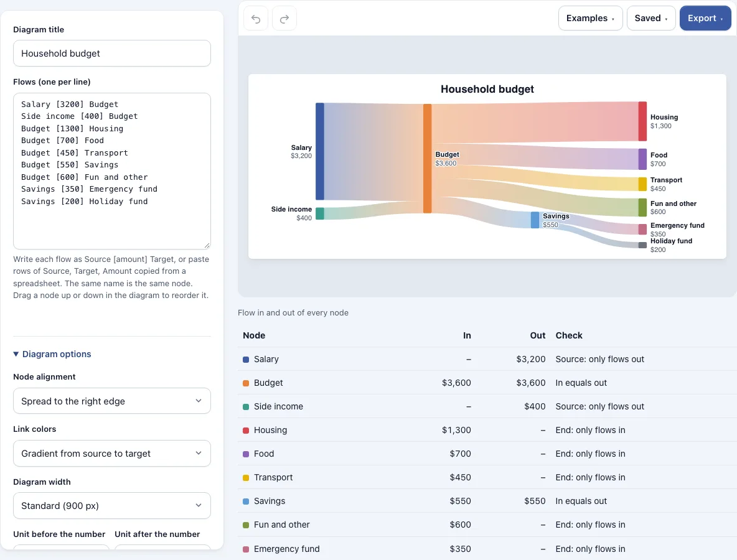
Task: Click the Fun and other table row name
Action: tap(281, 525)
